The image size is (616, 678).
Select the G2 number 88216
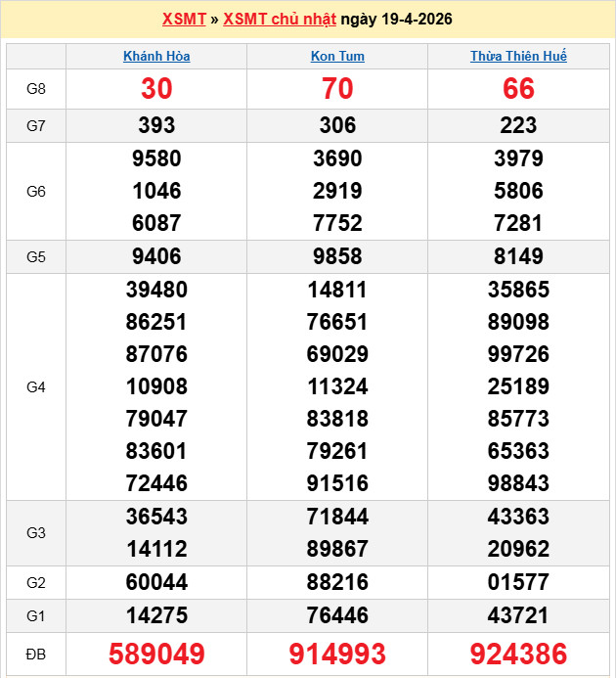pyautogui.click(x=337, y=583)
